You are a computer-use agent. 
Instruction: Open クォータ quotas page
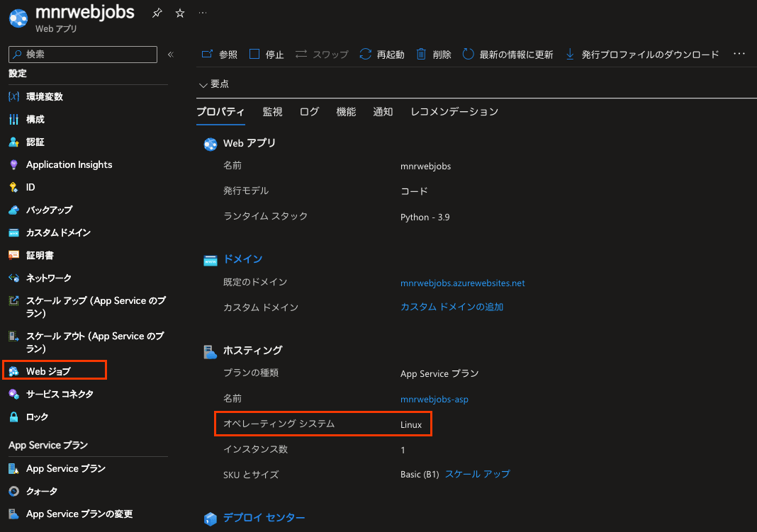click(42, 491)
